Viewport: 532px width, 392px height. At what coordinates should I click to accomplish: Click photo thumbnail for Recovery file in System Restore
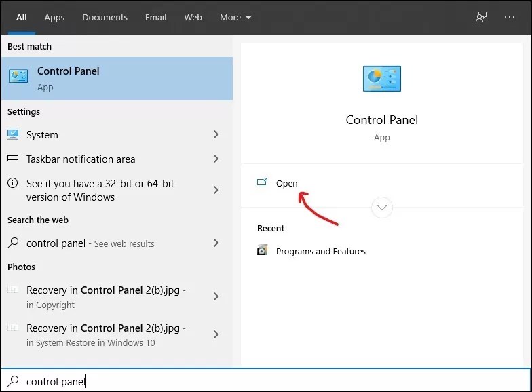tap(13, 327)
